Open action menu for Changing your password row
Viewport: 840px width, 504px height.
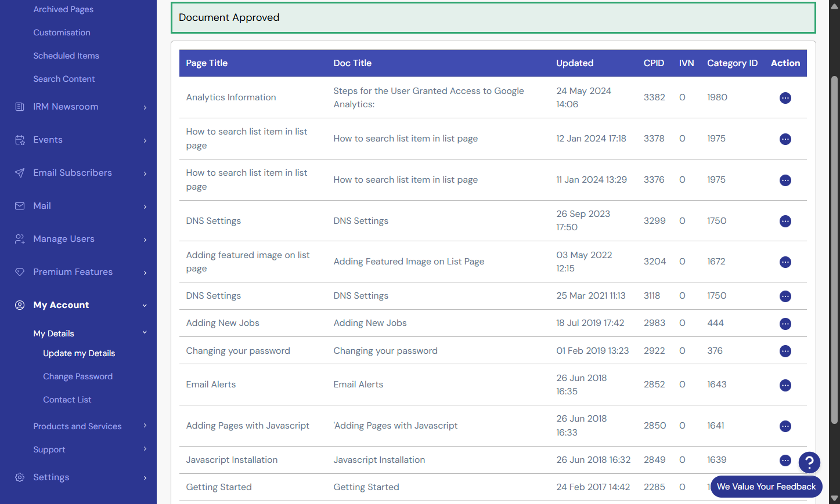[x=785, y=351]
